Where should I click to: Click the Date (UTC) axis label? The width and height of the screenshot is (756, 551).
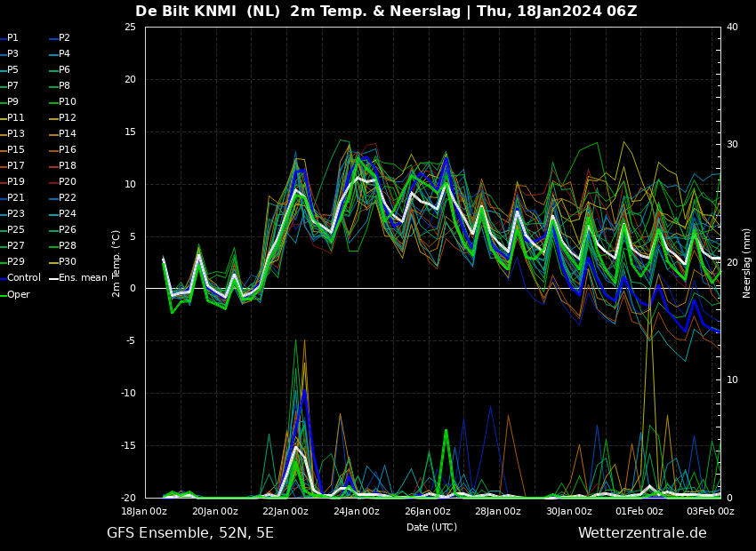click(x=431, y=527)
